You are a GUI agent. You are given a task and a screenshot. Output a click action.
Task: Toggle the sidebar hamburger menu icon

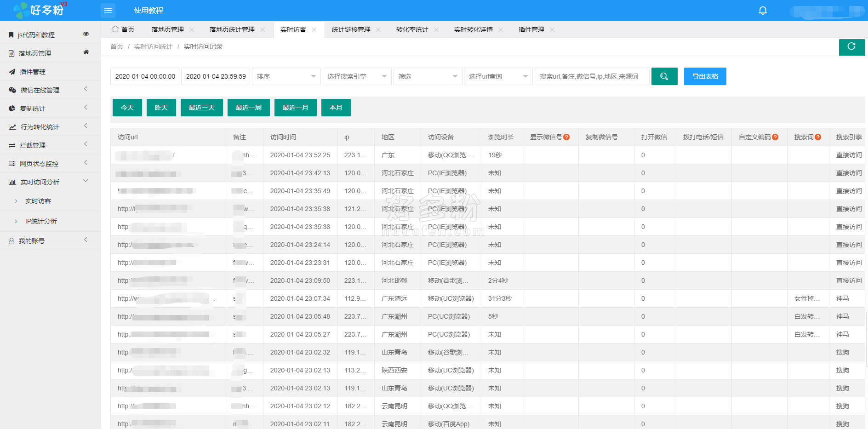tap(108, 11)
